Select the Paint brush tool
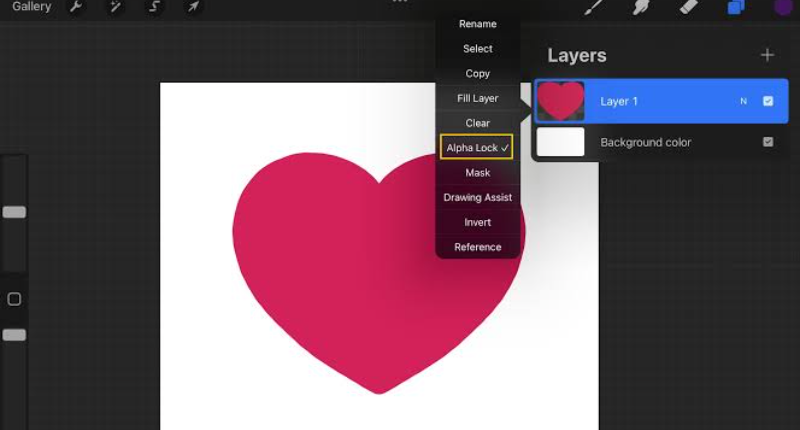This screenshot has height=430, width=800. [593, 7]
